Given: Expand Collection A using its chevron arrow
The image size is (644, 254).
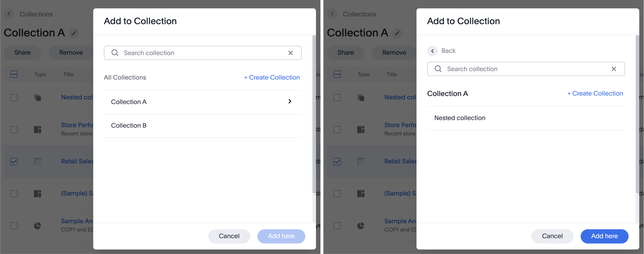Looking at the screenshot, I should pos(290,101).
